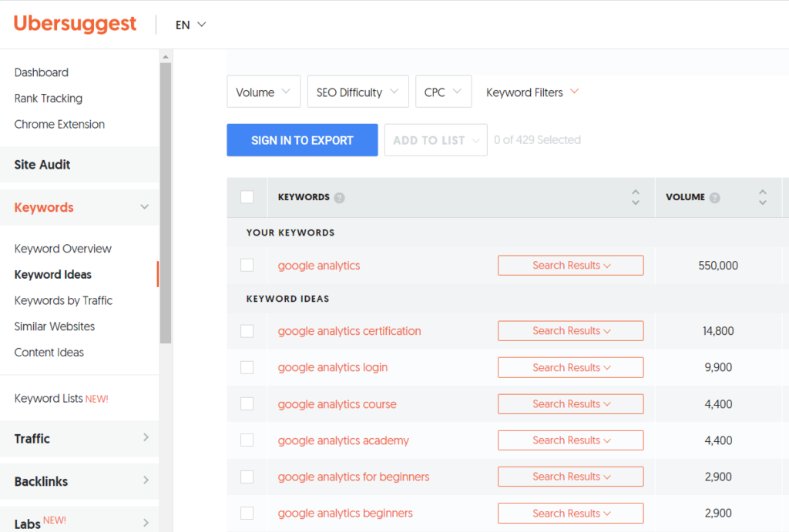Screen dimensions: 789x532
Task: Select the 9,900 volume value
Action: point(718,367)
